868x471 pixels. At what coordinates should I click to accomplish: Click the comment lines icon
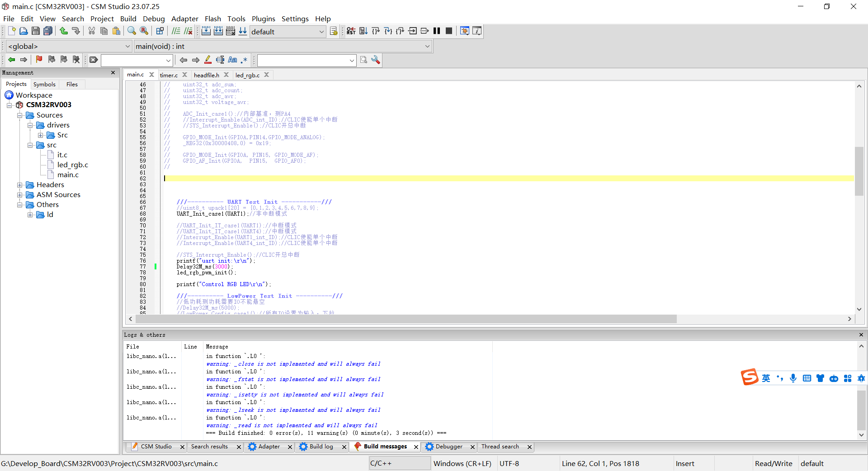tap(176, 31)
